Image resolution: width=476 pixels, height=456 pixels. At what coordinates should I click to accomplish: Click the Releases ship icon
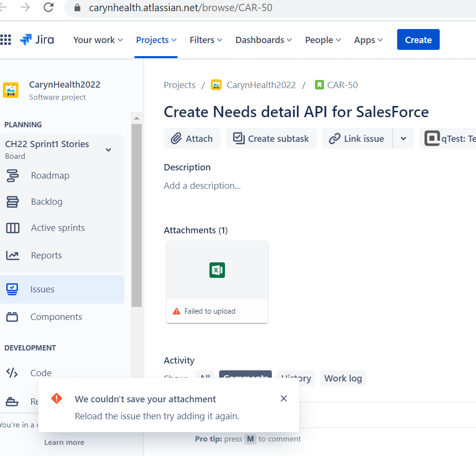[12, 402]
